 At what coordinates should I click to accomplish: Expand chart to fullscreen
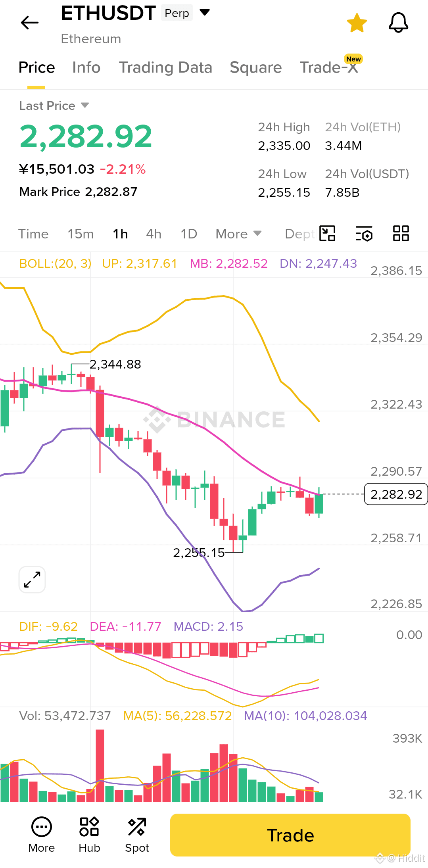pos(32,580)
